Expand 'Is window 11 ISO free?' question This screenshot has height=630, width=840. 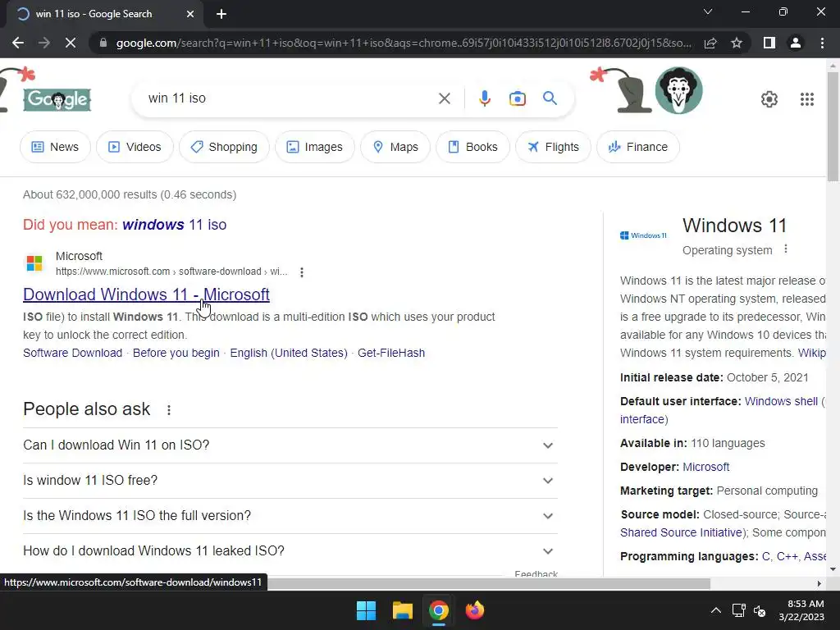pyautogui.click(x=290, y=481)
